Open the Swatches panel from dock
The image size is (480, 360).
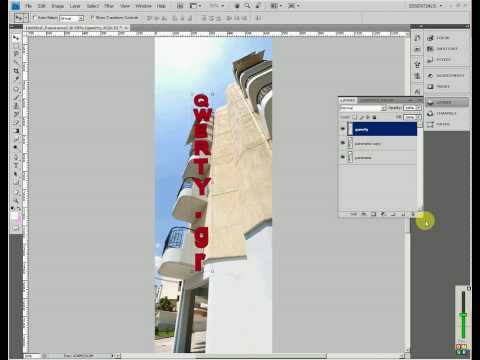[447, 49]
